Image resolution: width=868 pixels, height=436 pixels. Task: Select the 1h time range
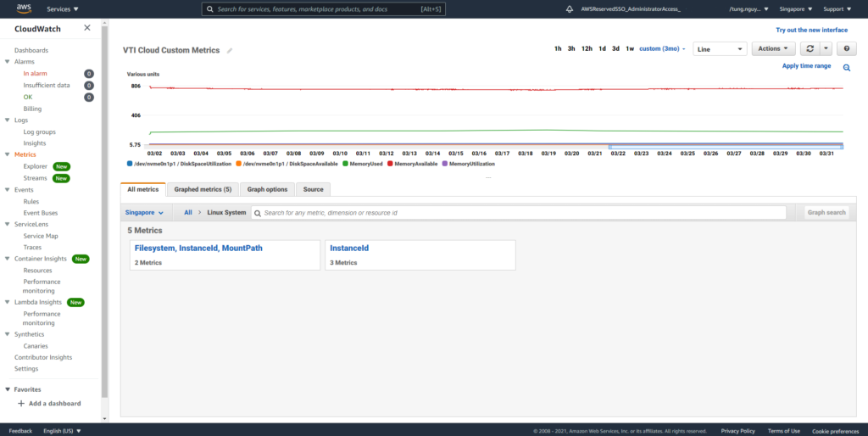point(558,48)
